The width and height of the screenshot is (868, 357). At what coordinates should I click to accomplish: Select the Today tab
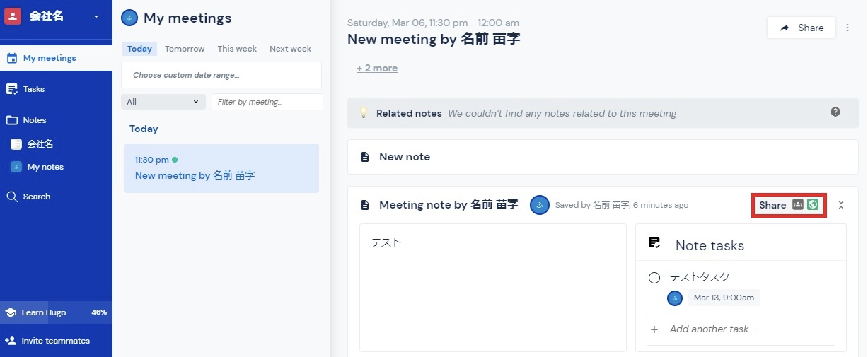[139, 49]
